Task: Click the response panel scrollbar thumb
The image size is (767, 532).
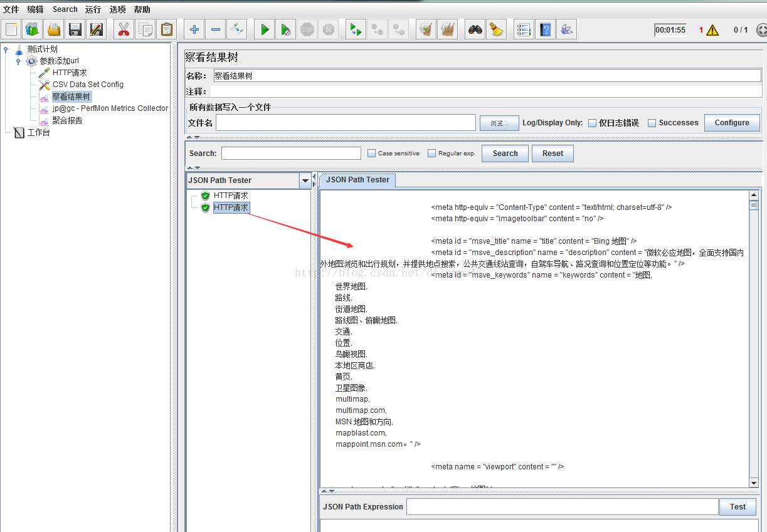Action: tap(754, 205)
